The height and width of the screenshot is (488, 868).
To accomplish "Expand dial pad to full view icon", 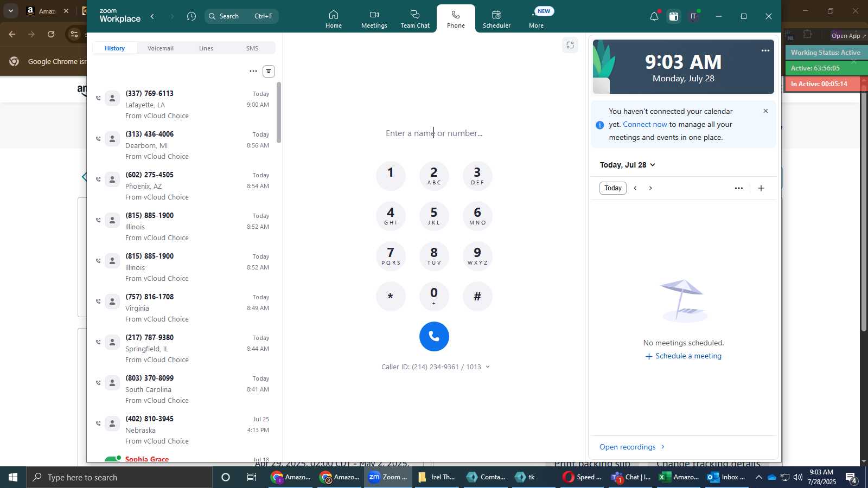I will click(570, 45).
